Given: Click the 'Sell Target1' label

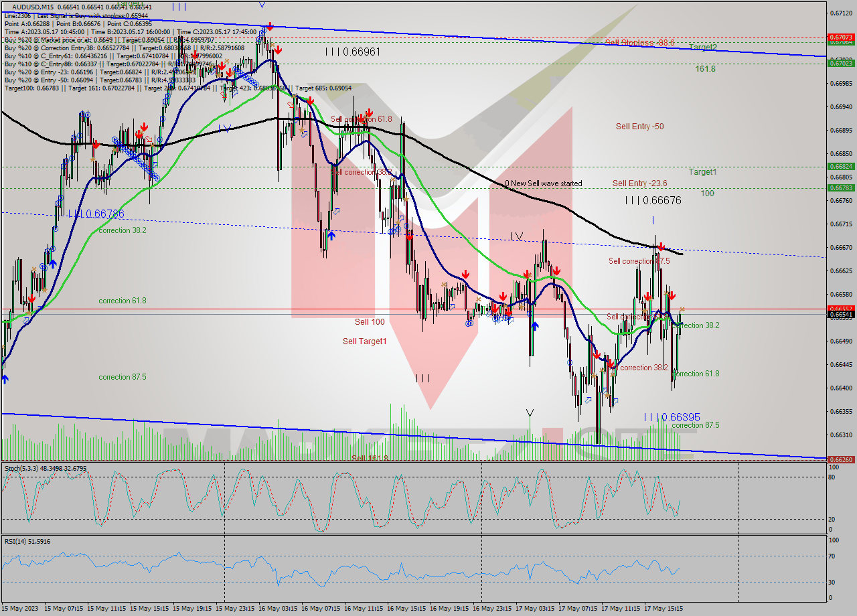Looking at the screenshot, I should [365, 341].
